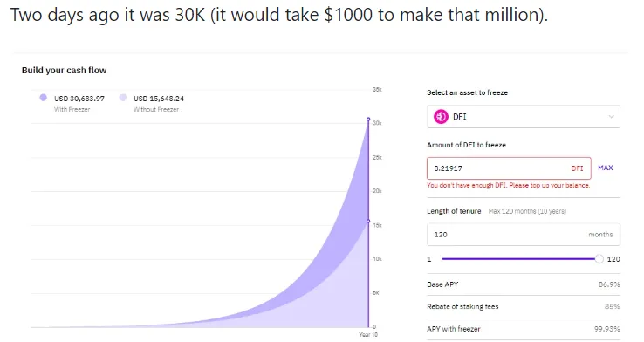The width and height of the screenshot is (644, 342).
Task: Click the APY with freezer value
Action: pos(607,329)
